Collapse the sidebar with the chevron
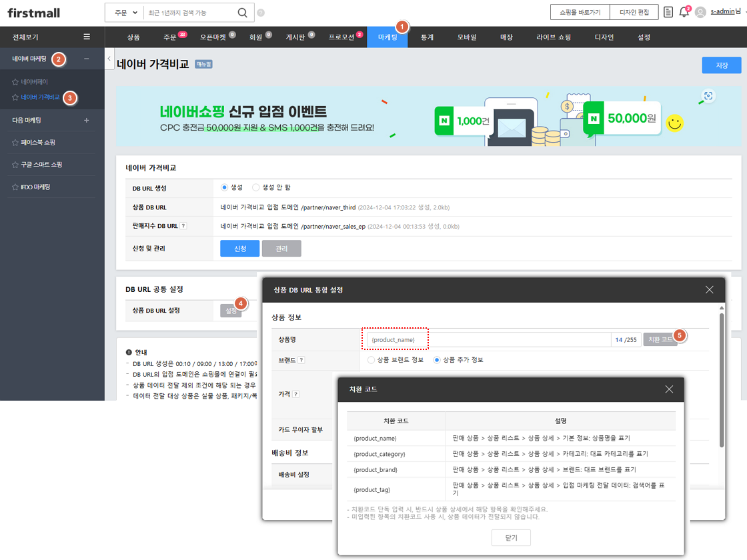The height and width of the screenshot is (560, 747). pyautogui.click(x=109, y=59)
